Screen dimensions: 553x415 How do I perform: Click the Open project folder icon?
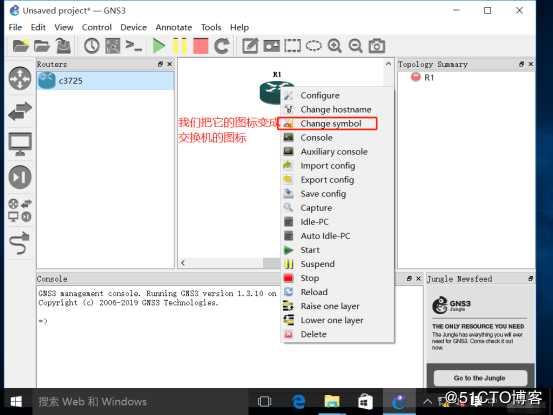[42, 46]
